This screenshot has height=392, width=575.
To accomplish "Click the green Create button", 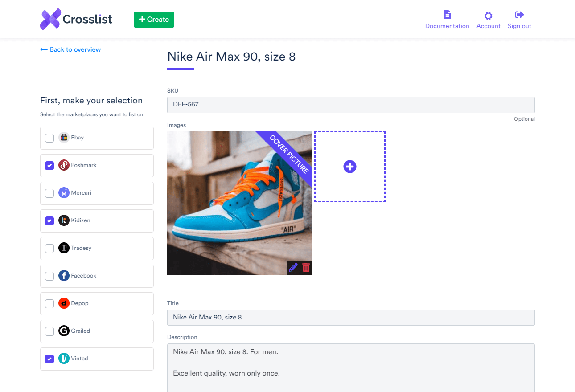I will pyautogui.click(x=154, y=20).
